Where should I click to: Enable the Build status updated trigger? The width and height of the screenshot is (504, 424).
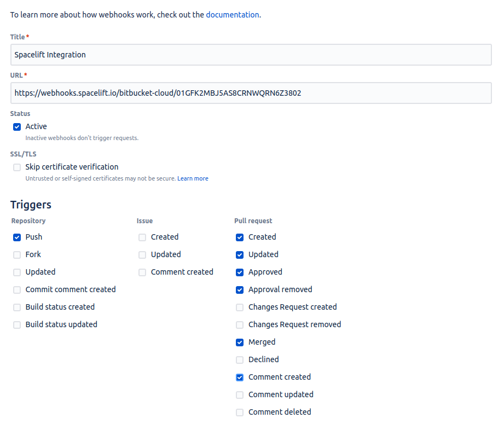click(x=17, y=324)
